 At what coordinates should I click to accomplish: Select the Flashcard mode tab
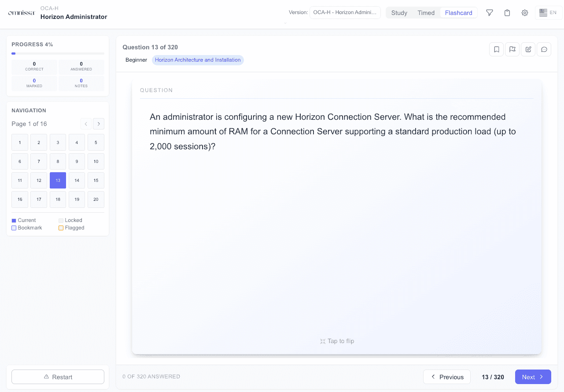pos(458,13)
